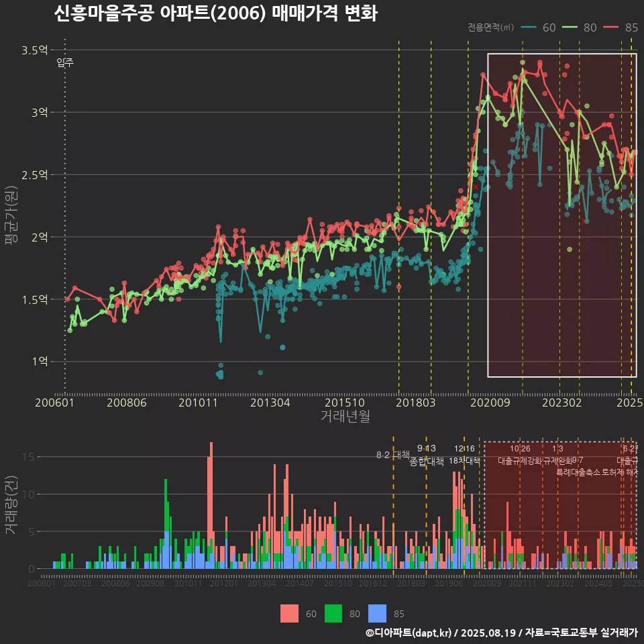
Task: Click the 10·26 대출규제강화 annotation
Action: pos(520,455)
